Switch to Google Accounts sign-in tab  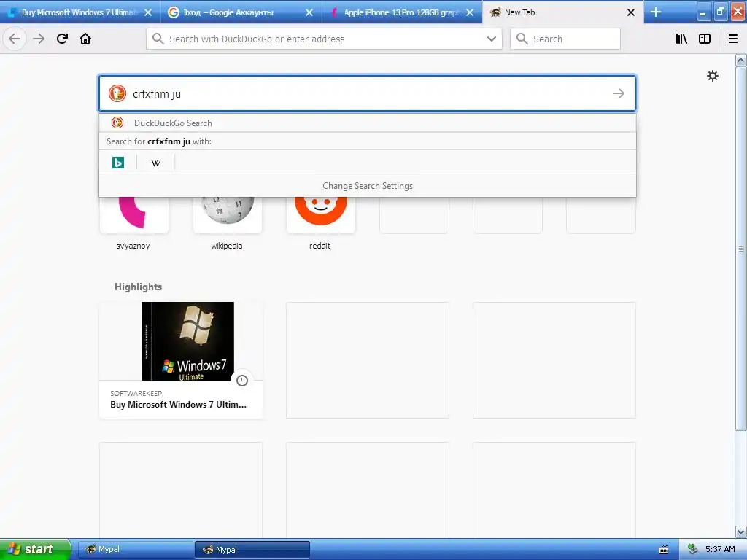241,12
